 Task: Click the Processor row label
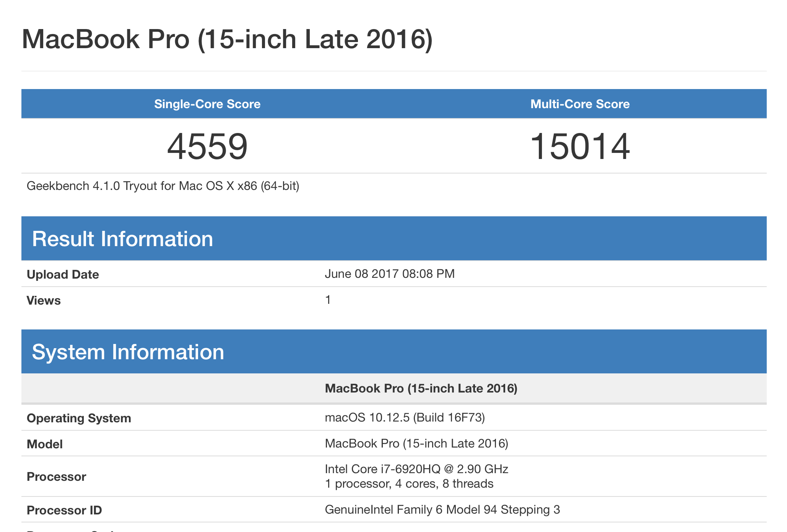click(56, 477)
